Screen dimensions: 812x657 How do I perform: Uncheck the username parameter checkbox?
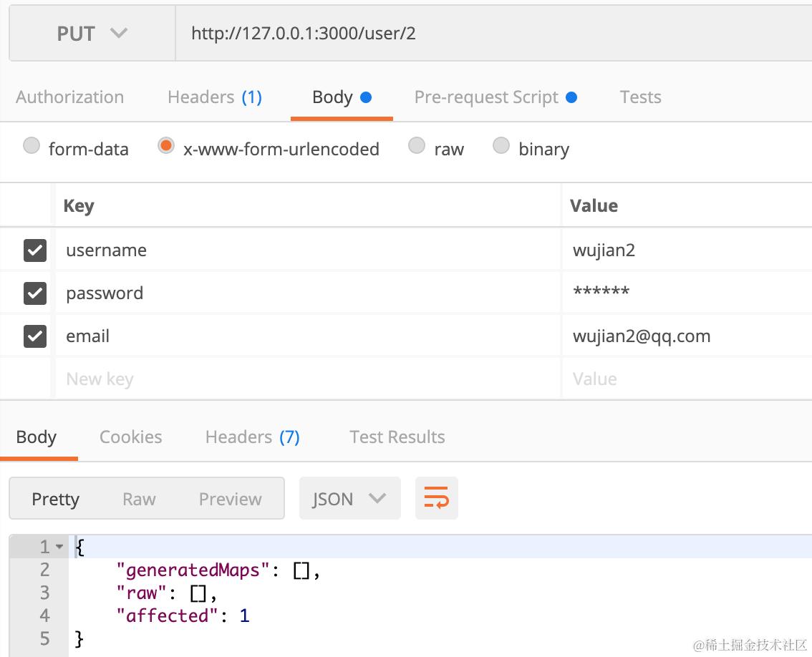click(x=35, y=250)
